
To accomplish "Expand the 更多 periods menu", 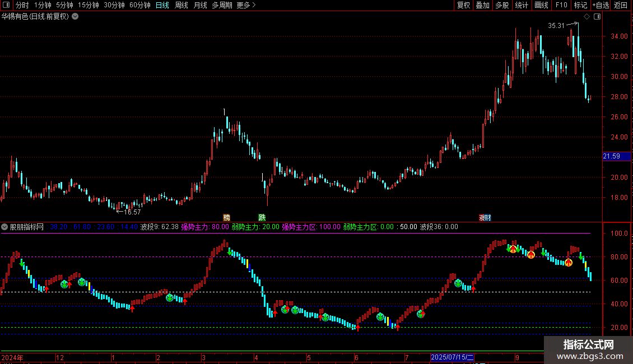I will 246,5.
